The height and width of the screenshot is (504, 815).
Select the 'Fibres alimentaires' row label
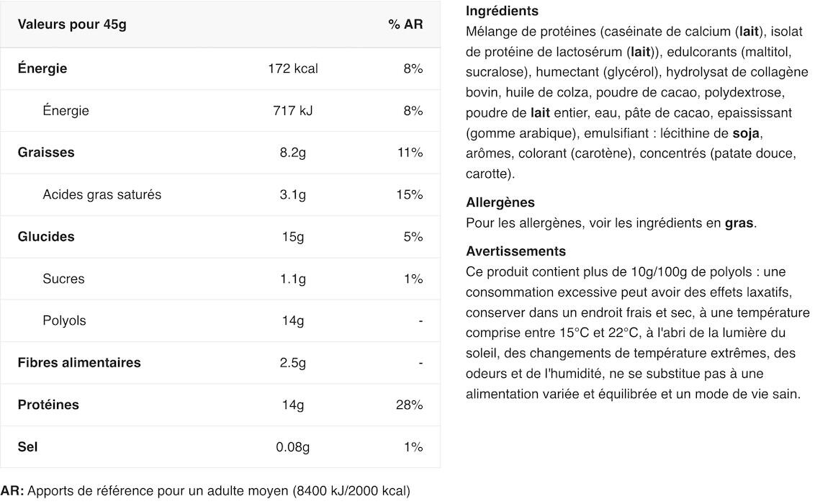click(x=79, y=363)
